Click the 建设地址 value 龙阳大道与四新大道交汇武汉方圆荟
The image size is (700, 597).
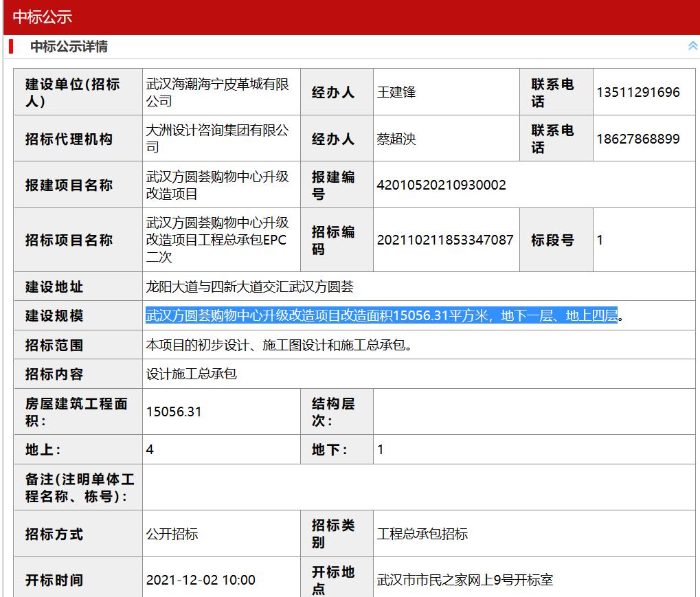(249, 286)
